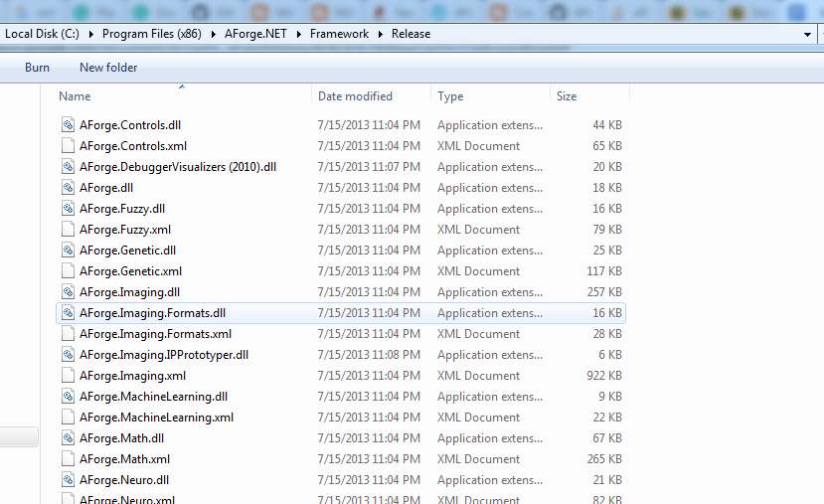Navigate to Framework breadcrumb segment
The height and width of the screenshot is (504, 824).
coord(340,34)
